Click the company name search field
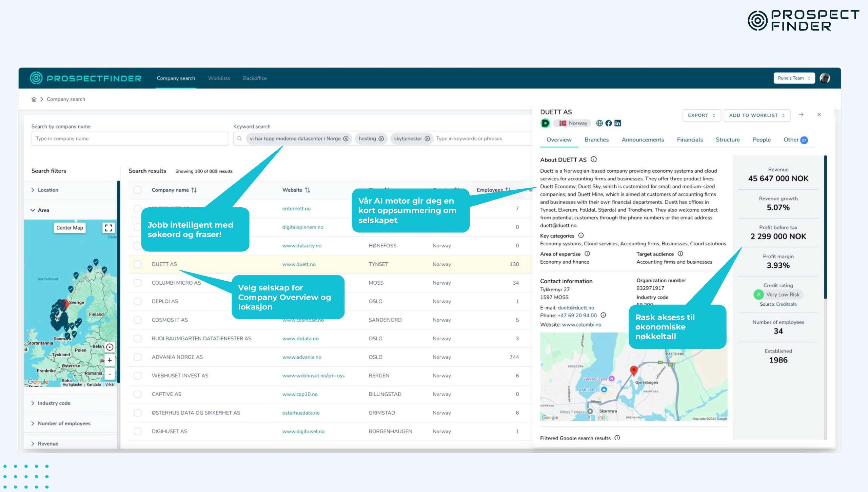 130,138
